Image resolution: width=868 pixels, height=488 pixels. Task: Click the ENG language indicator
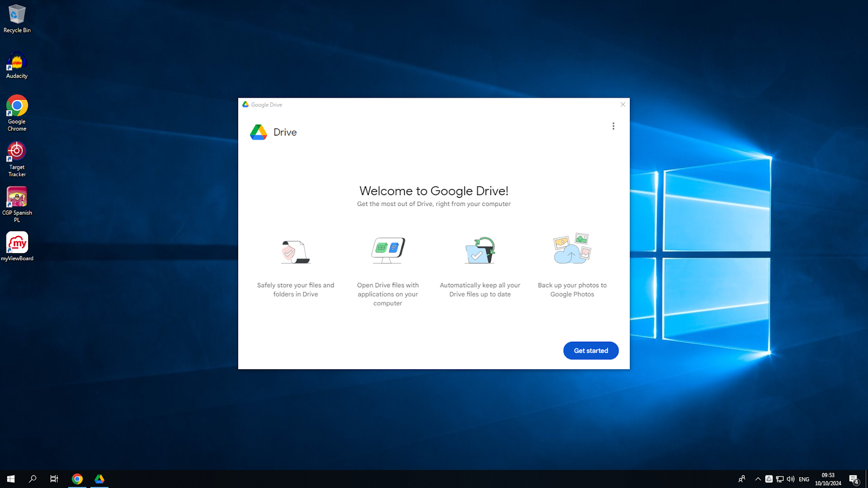click(x=804, y=479)
